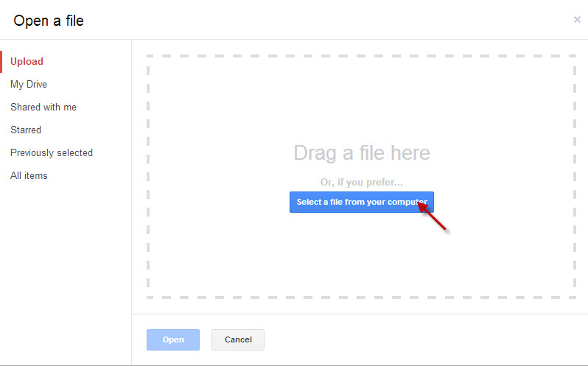Switch to Shared with me
588x366 pixels.
click(x=43, y=107)
